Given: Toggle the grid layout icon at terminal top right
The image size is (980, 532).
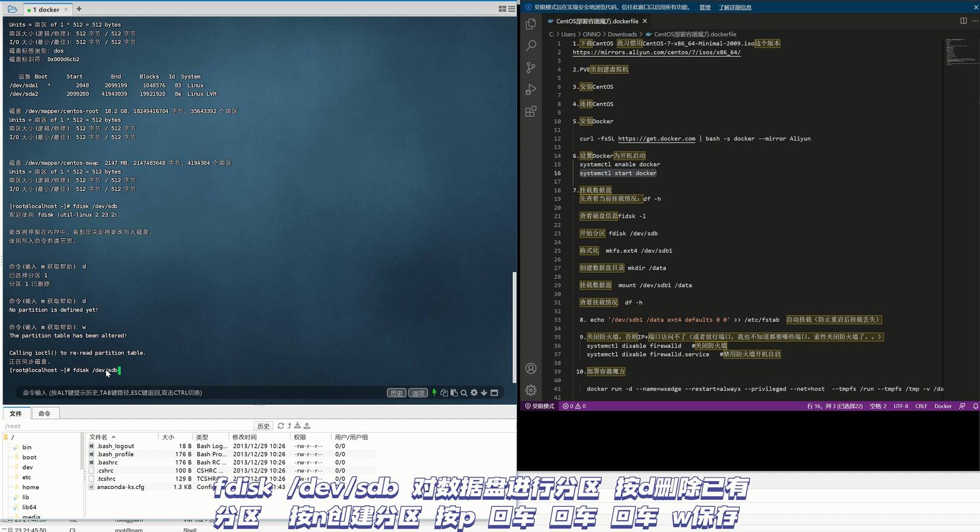Looking at the screenshot, I should point(502,9).
